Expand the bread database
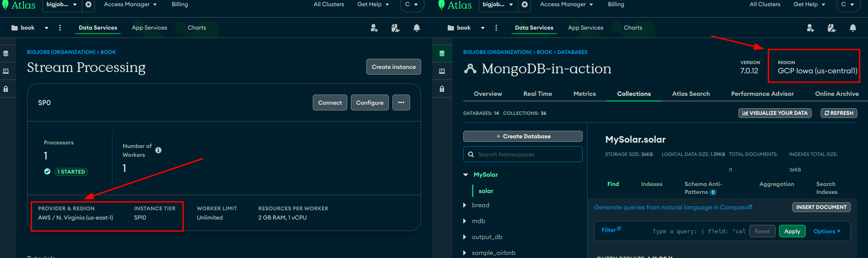The height and width of the screenshot is (258, 868). pos(465,205)
